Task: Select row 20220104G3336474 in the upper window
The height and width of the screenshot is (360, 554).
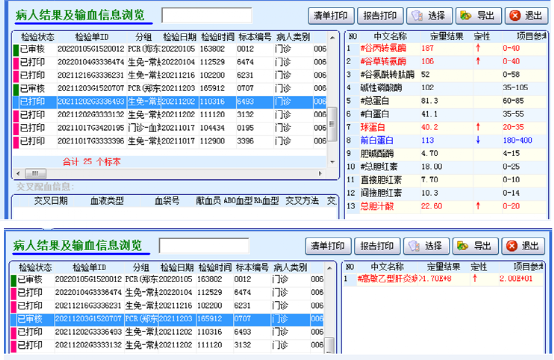Action: coord(170,62)
